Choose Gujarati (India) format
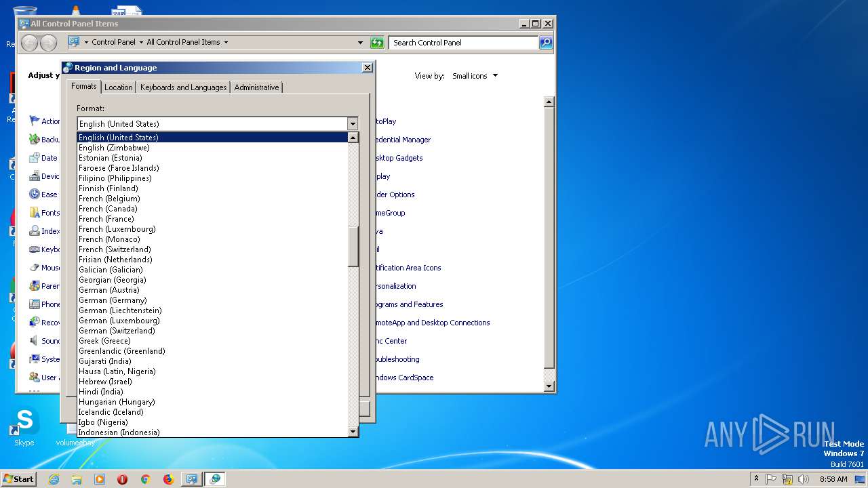 tap(212, 361)
